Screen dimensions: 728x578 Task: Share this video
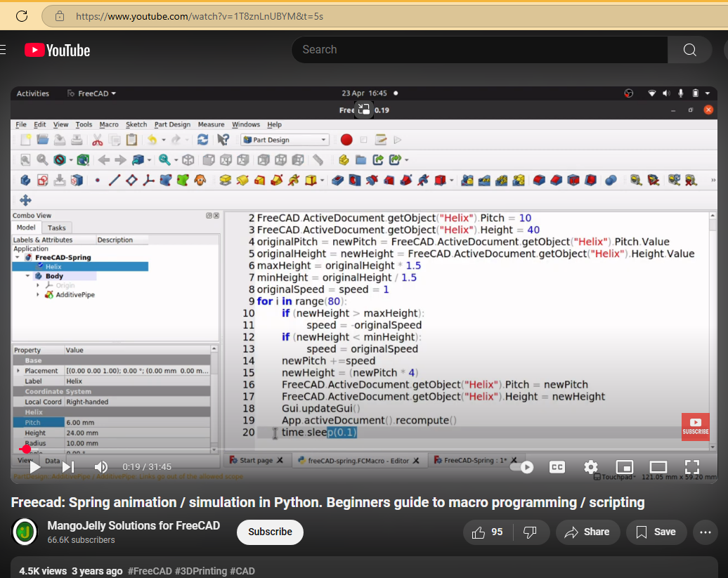pyautogui.click(x=587, y=532)
